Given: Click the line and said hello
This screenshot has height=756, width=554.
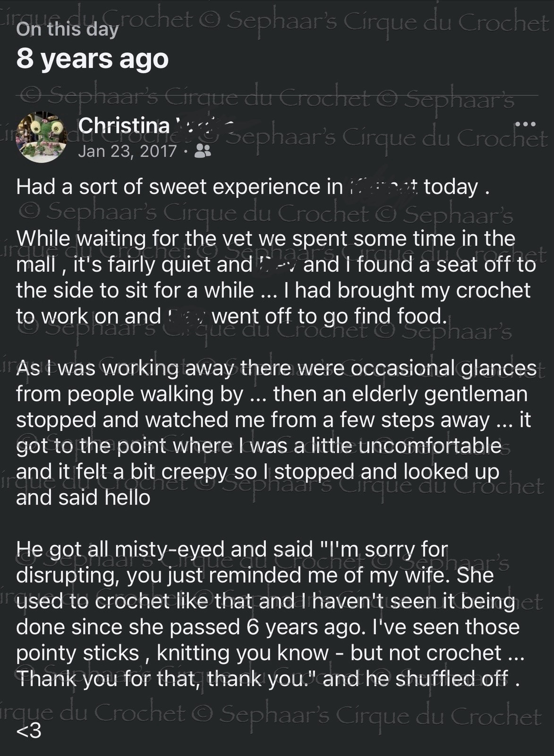Looking at the screenshot, I should point(83,498).
